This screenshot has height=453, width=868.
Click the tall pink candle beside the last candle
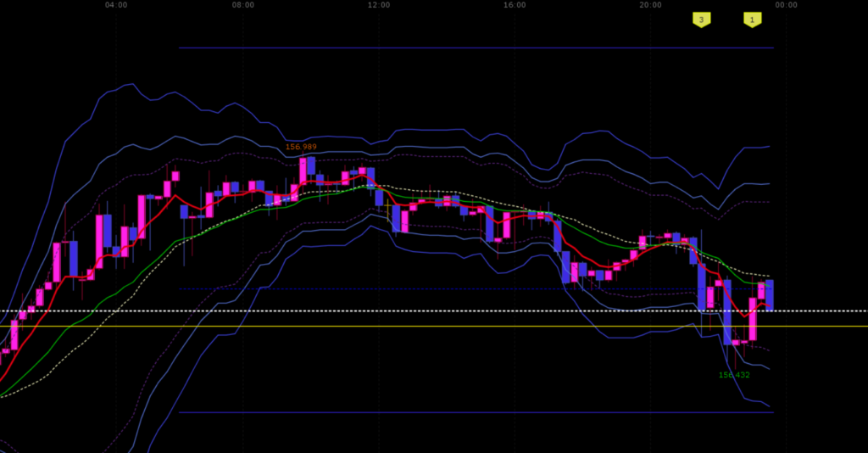(x=753, y=319)
